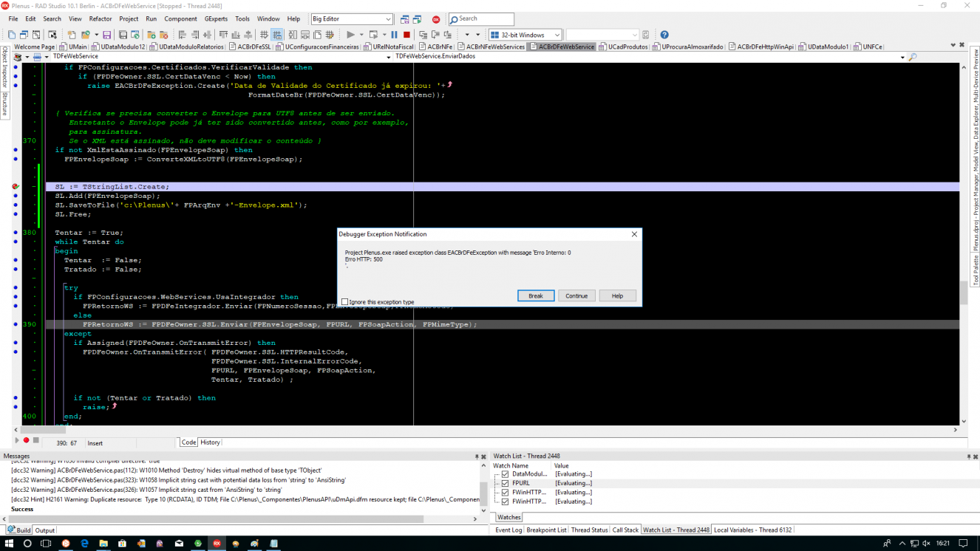Switch to the ACBrDFeSSL editor tab
The width and height of the screenshot is (980, 551).
(251, 47)
